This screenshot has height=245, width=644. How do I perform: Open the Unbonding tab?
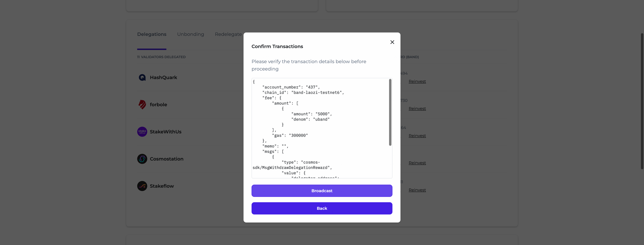[x=191, y=34]
